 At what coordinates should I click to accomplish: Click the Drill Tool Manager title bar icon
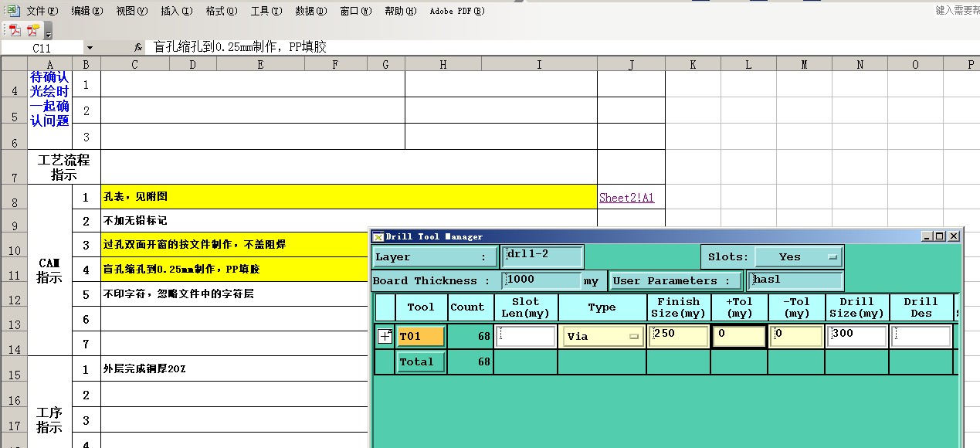[378, 236]
